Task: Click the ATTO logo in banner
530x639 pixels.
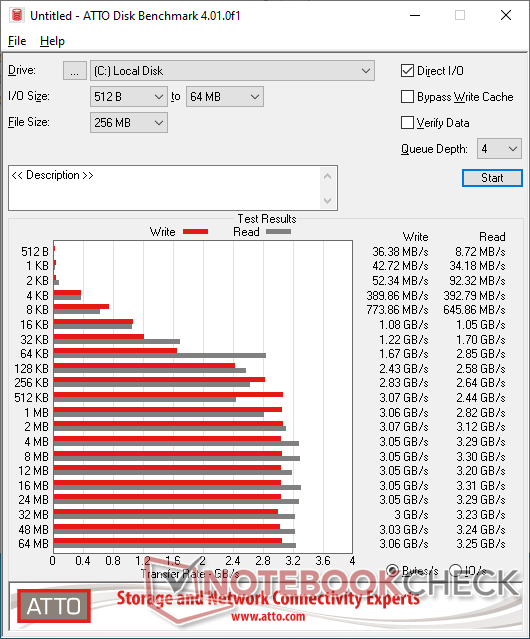Action: (54, 606)
